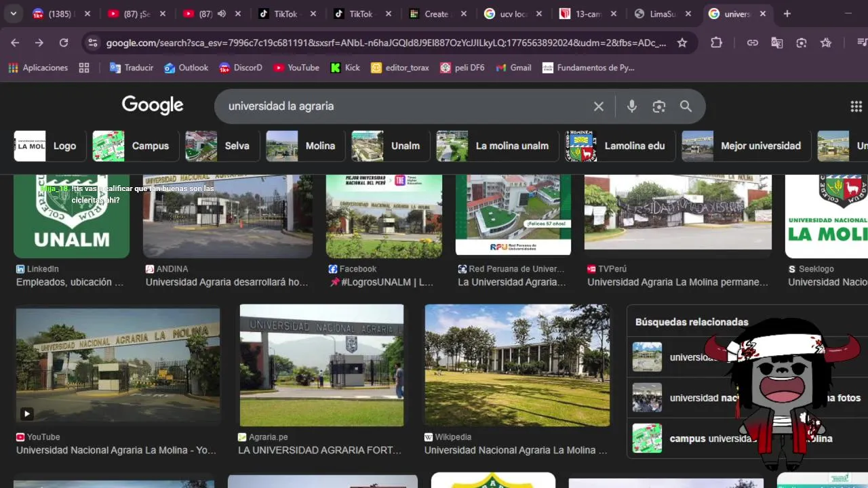Image resolution: width=868 pixels, height=488 pixels.
Task: Open the green UNALM logo image from LinkedIn
Action: (x=71, y=216)
